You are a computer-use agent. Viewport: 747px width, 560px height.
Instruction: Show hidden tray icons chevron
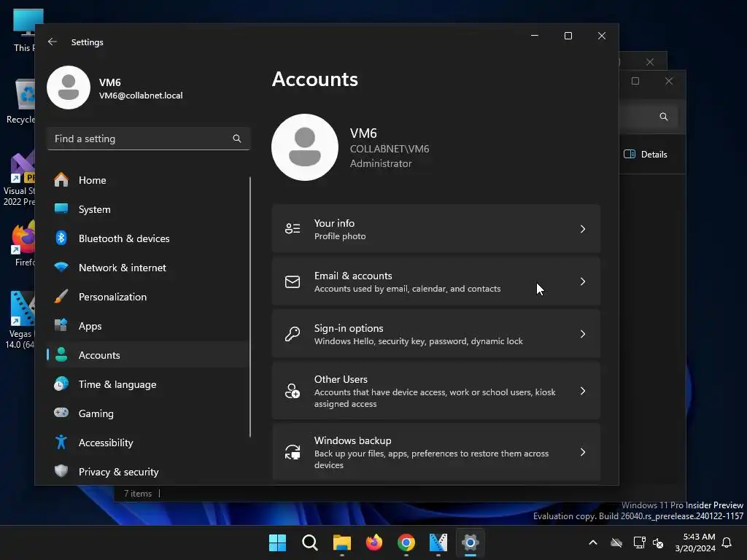click(x=593, y=542)
